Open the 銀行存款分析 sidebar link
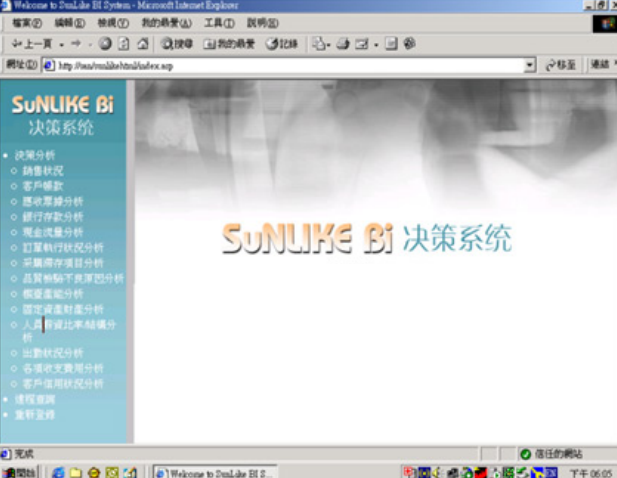Screen dimensions: 617x478 (53, 217)
